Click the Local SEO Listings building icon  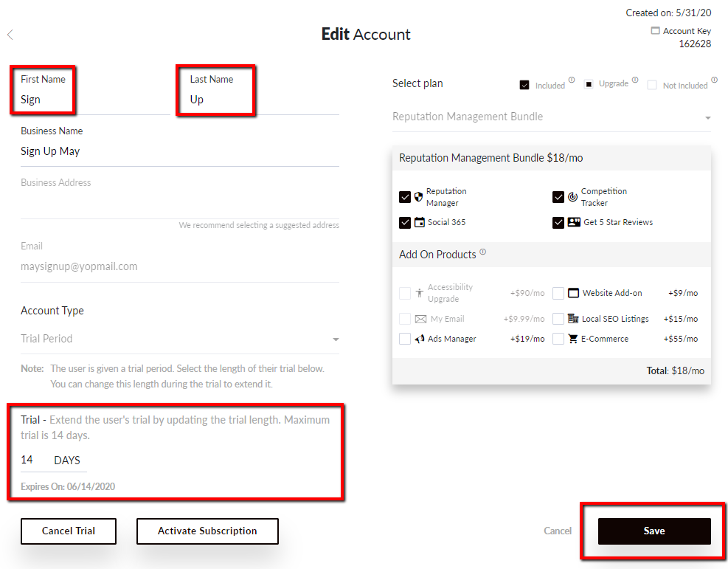[573, 319]
